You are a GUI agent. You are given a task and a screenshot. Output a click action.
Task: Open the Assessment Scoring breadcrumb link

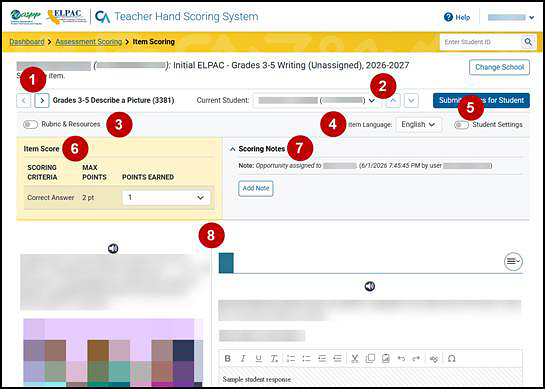click(89, 42)
